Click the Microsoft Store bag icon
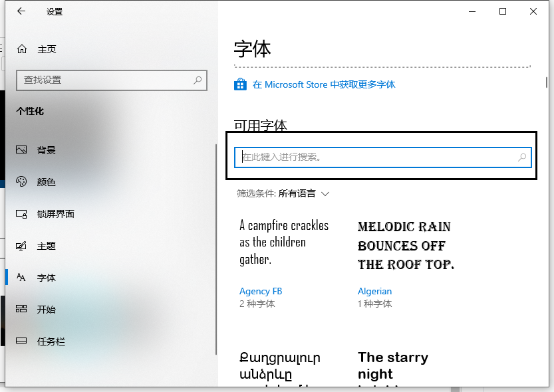 240,84
